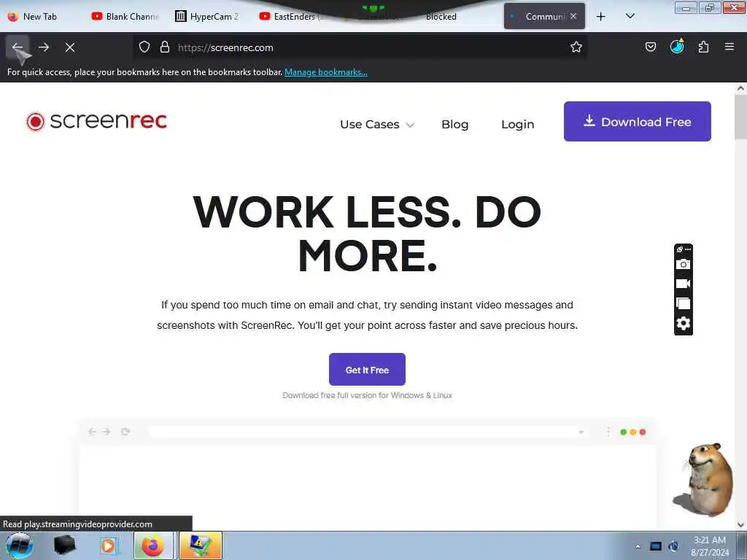Open the Firefox account avatar icon

point(676,47)
